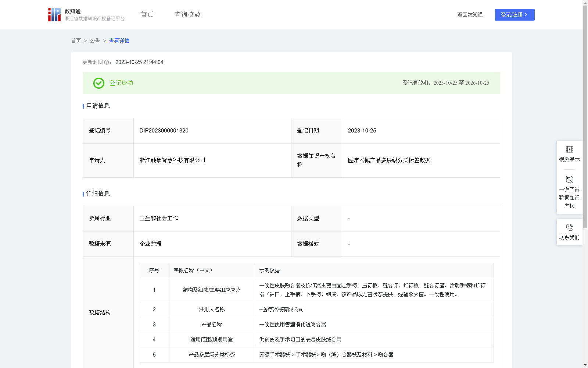
Task: Click the 详细信息 section heading
Action: (x=98, y=194)
